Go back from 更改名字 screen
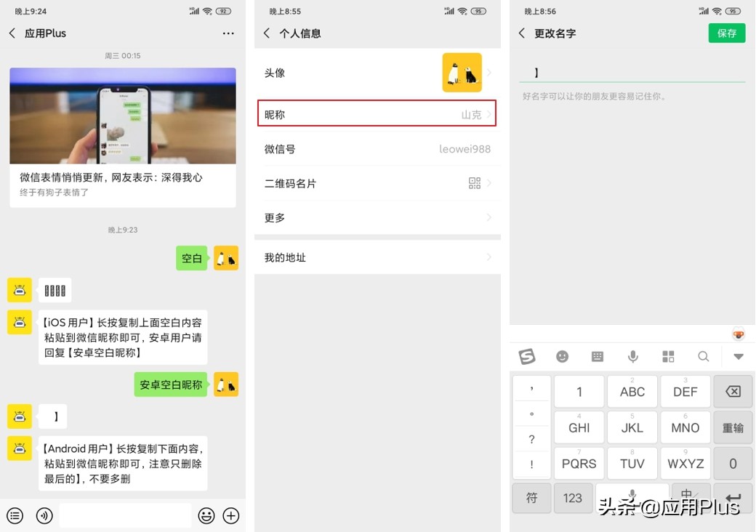This screenshot has width=756, height=532. (522, 33)
